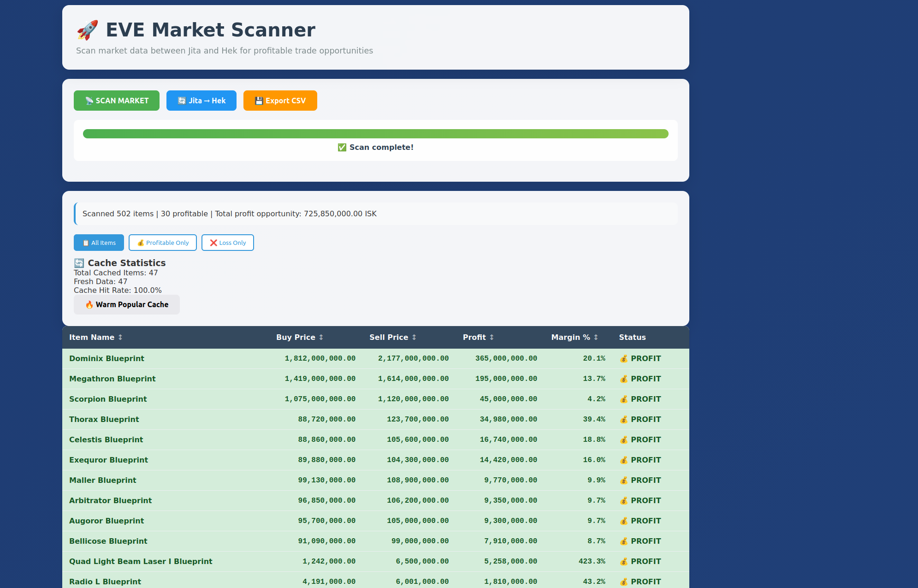Sort by Sell Price arrow icon
This screenshot has width=918, height=588.
414,337
